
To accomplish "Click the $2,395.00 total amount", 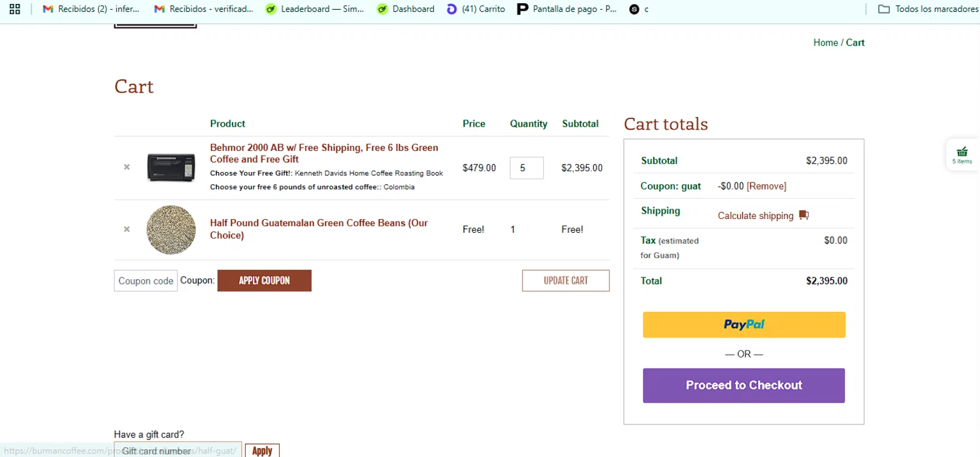I will [826, 281].
